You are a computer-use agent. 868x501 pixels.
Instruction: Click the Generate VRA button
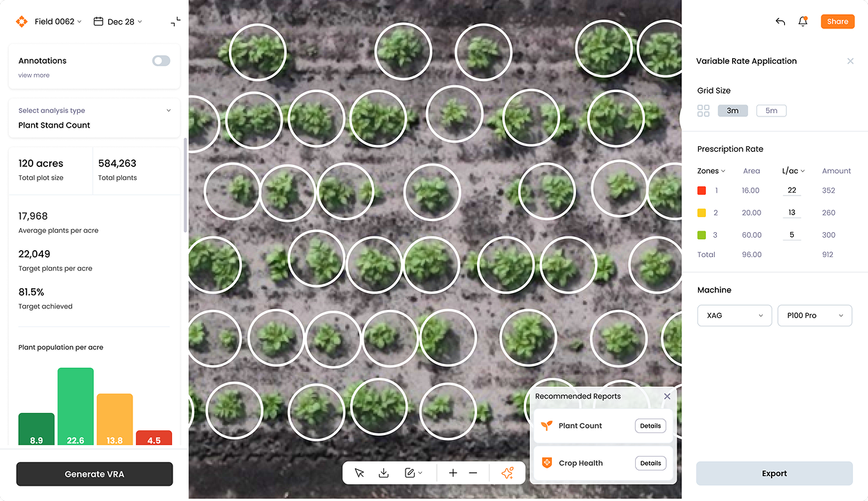pos(94,474)
